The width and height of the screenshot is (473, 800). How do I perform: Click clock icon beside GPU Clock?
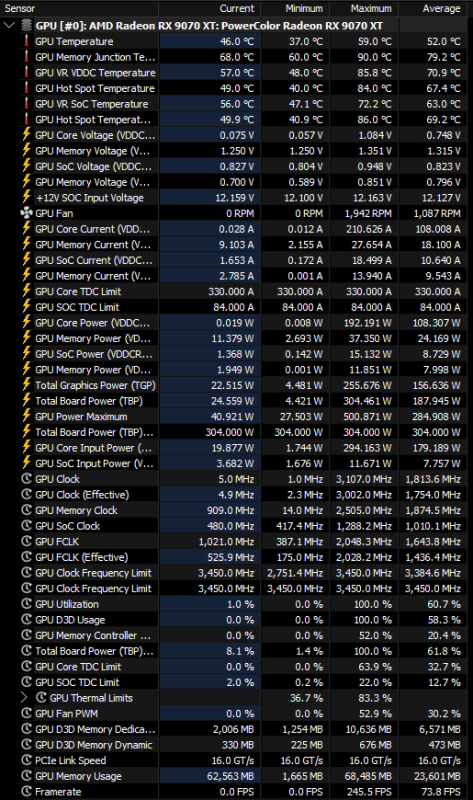coord(27,479)
